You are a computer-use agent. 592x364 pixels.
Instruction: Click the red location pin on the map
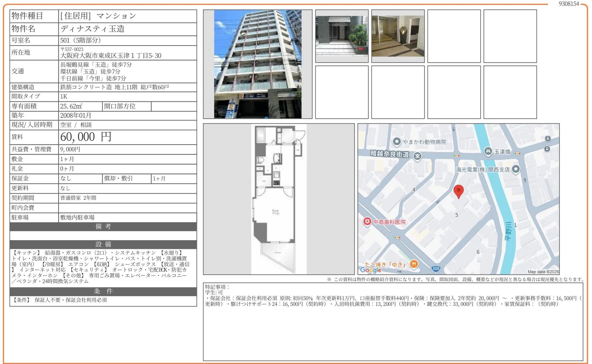[x=458, y=190]
